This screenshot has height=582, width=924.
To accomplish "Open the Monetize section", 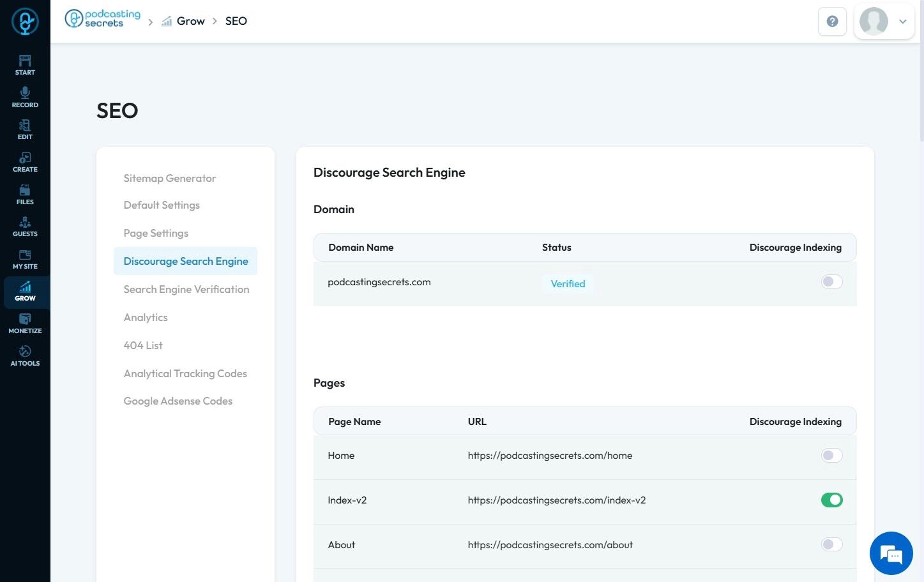I will (x=25, y=324).
